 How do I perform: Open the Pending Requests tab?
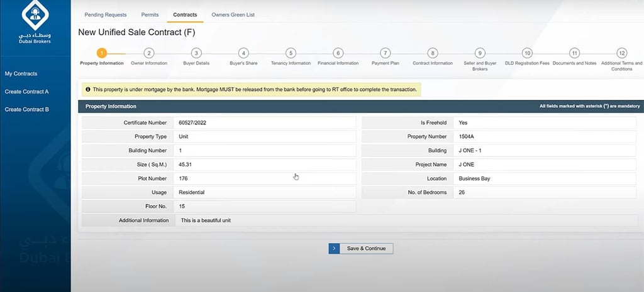point(106,15)
